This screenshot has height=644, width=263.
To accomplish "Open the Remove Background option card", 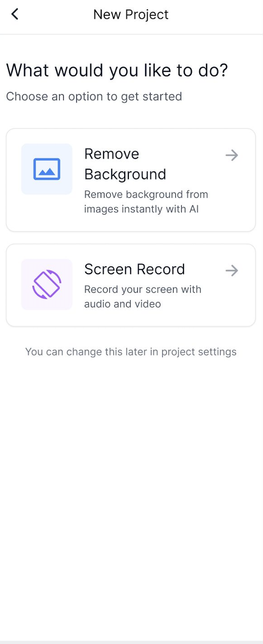I will click(131, 180).
